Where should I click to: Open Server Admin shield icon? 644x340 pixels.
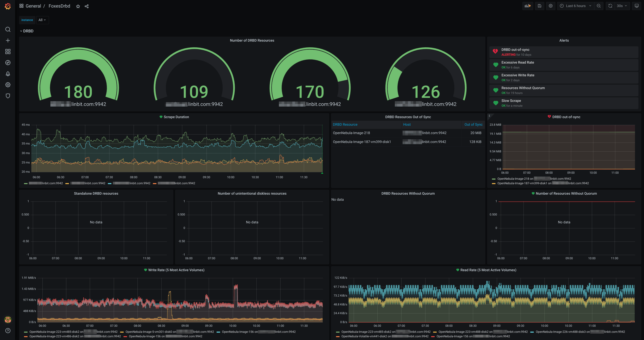(8, 96)
